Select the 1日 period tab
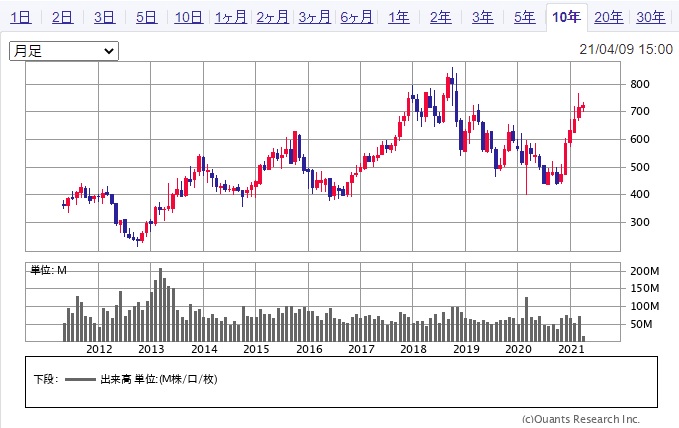Image resolution: width=679 pixels, height=428 pixels. [21, 17]
